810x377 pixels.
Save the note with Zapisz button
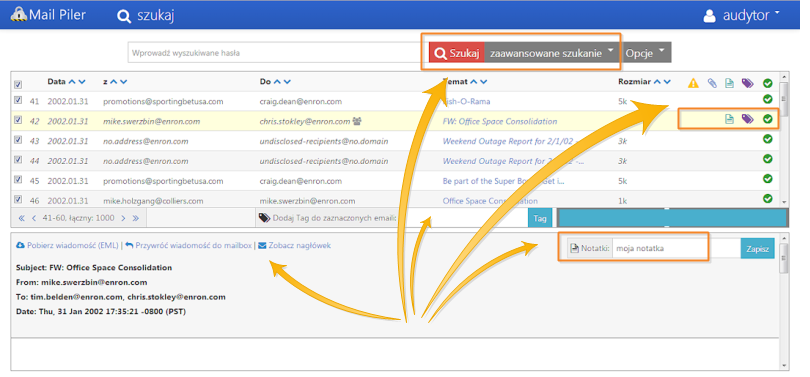tap(757, 248)
